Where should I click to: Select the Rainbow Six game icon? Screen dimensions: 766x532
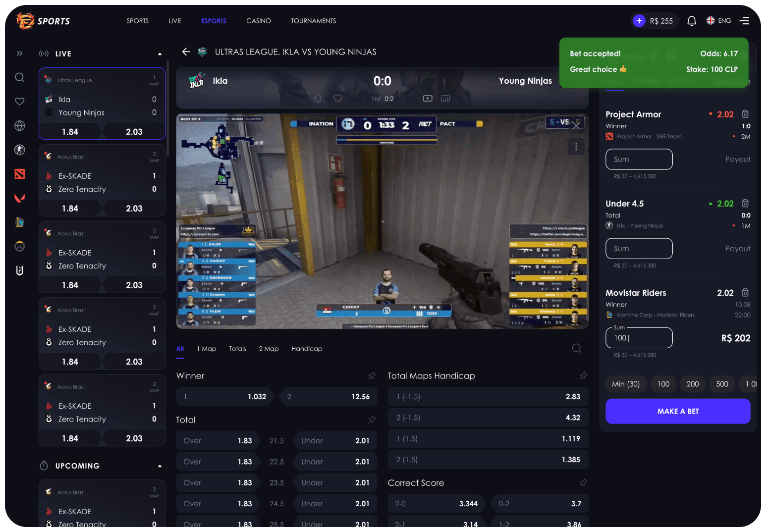(x=19, y=270)
